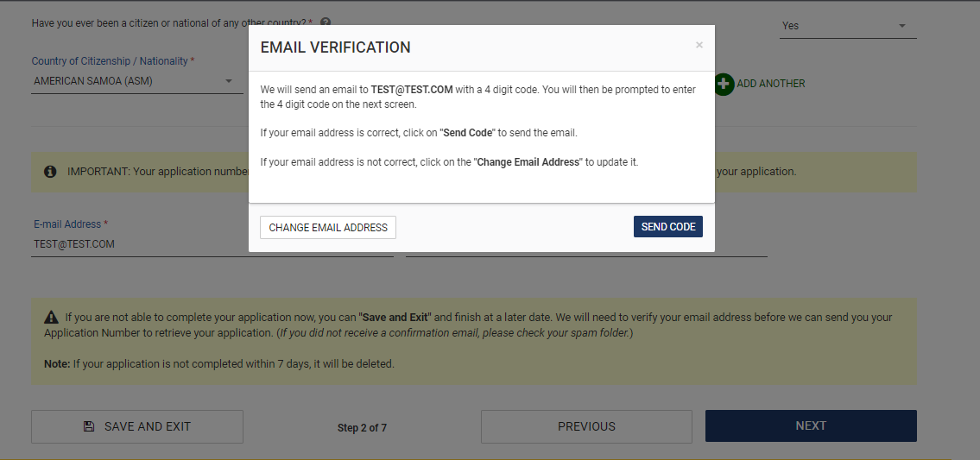Image resolution: width=980 pixels, height=460 pixels.
Task: Click the green plus icon to add another
Action: 724,84
